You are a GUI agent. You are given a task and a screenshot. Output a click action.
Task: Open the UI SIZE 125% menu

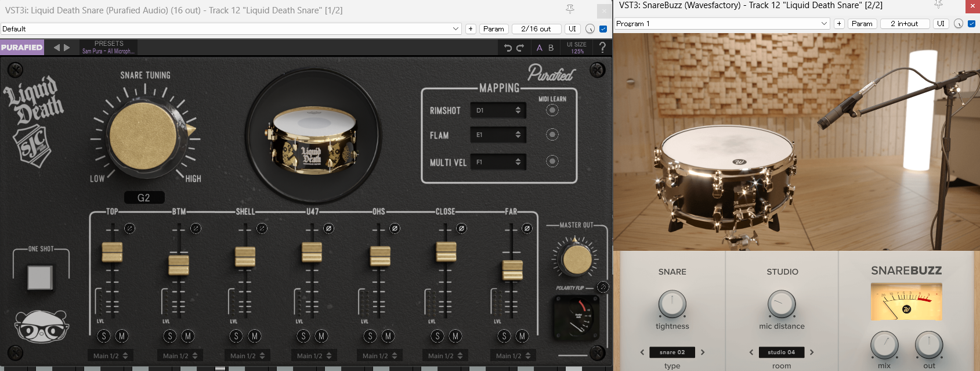coord(577,48)
